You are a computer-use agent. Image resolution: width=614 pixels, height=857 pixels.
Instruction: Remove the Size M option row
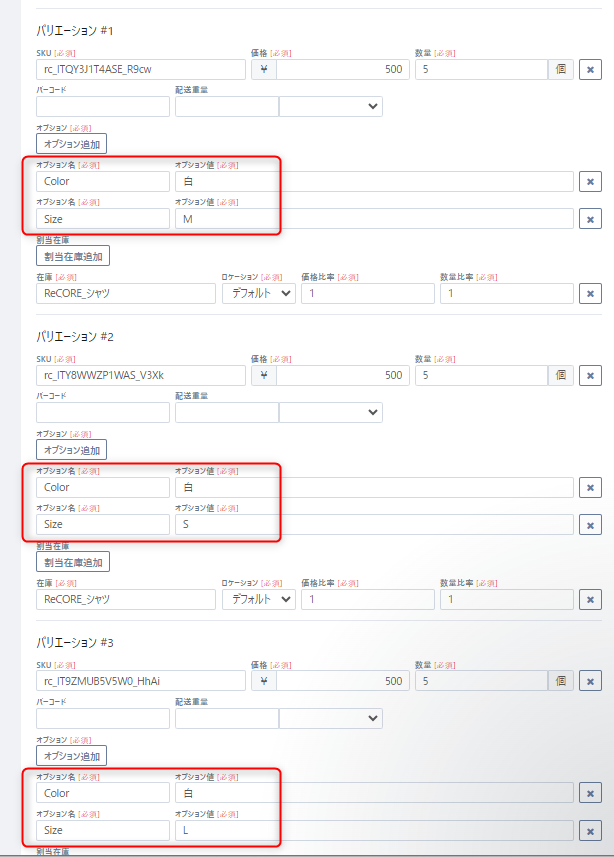(x=591, y=219)
